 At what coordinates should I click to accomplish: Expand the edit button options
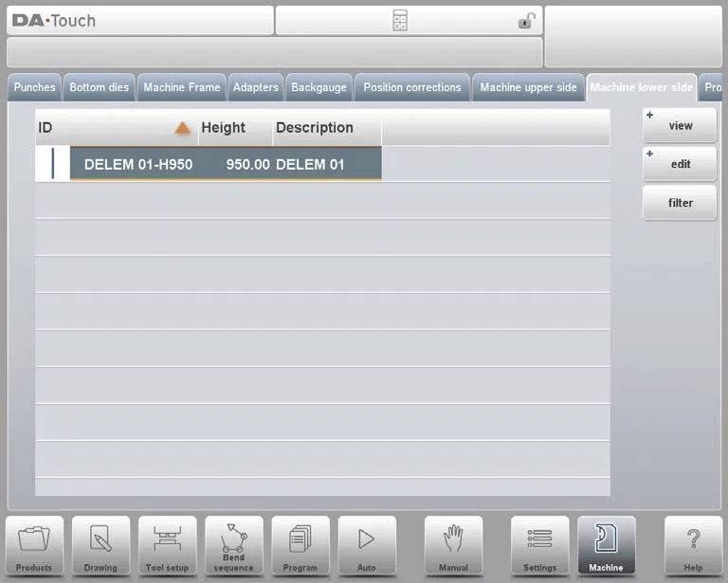pos(680,164)
